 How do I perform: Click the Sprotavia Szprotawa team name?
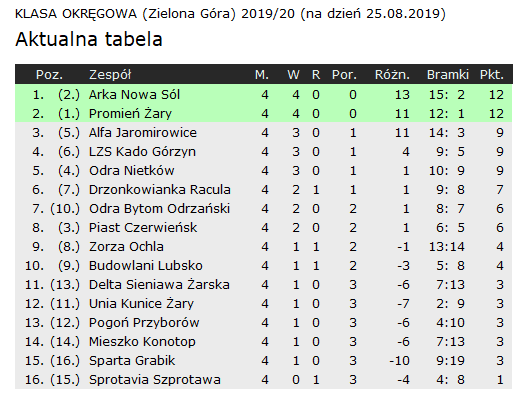click(155, 380)
